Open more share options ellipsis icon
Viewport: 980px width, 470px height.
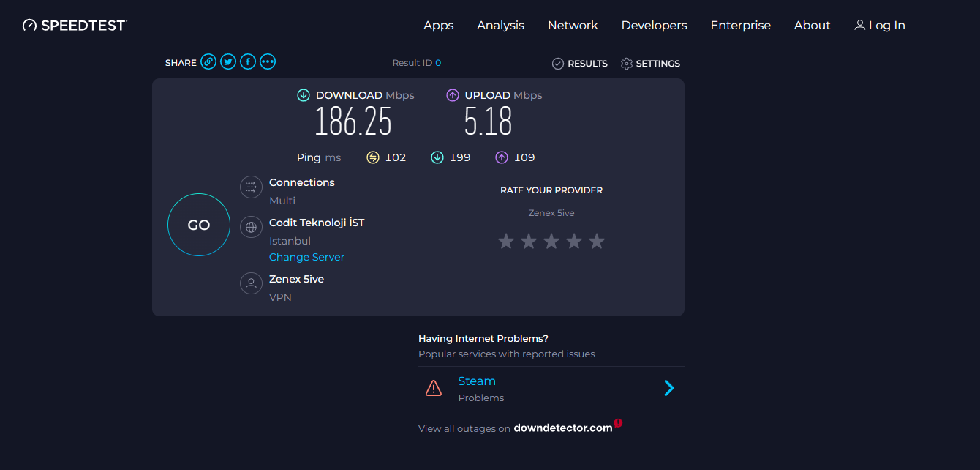click(x=268, y=62)
